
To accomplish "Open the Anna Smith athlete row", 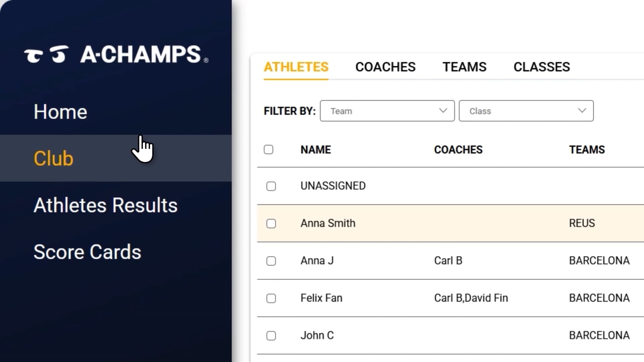I will coord(328,223).
